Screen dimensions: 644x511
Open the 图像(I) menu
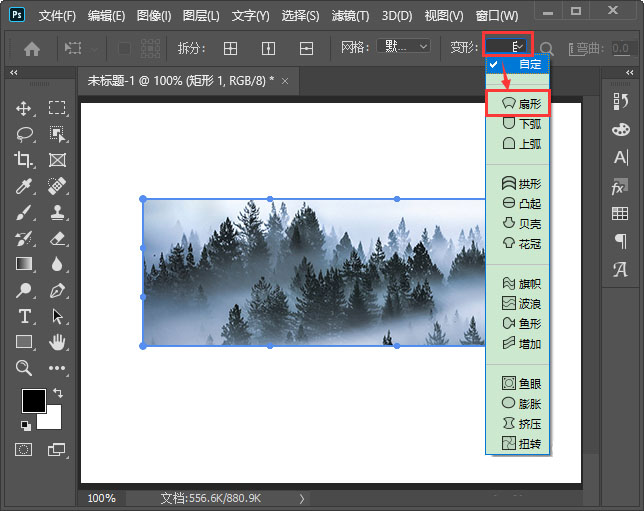(154, 16)
